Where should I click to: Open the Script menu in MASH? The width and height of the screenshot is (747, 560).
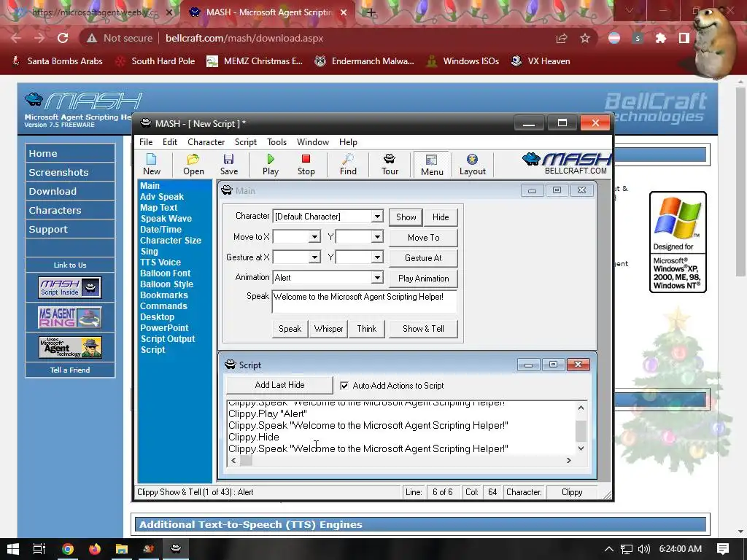(245, 142)
